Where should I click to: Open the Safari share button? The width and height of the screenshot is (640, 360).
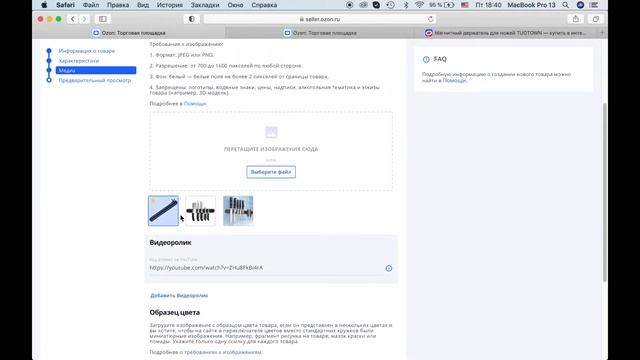tap(576, 19)
